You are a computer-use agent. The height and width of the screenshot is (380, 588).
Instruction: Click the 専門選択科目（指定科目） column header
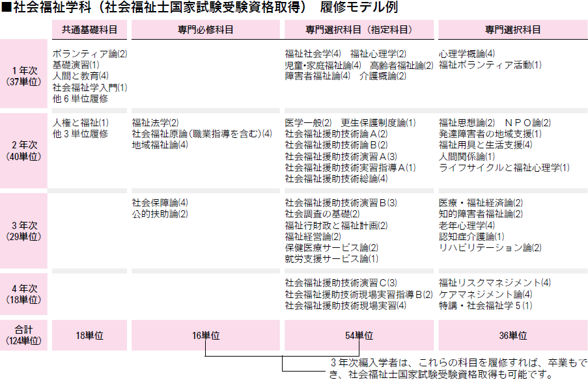click(x=359, y=29)
